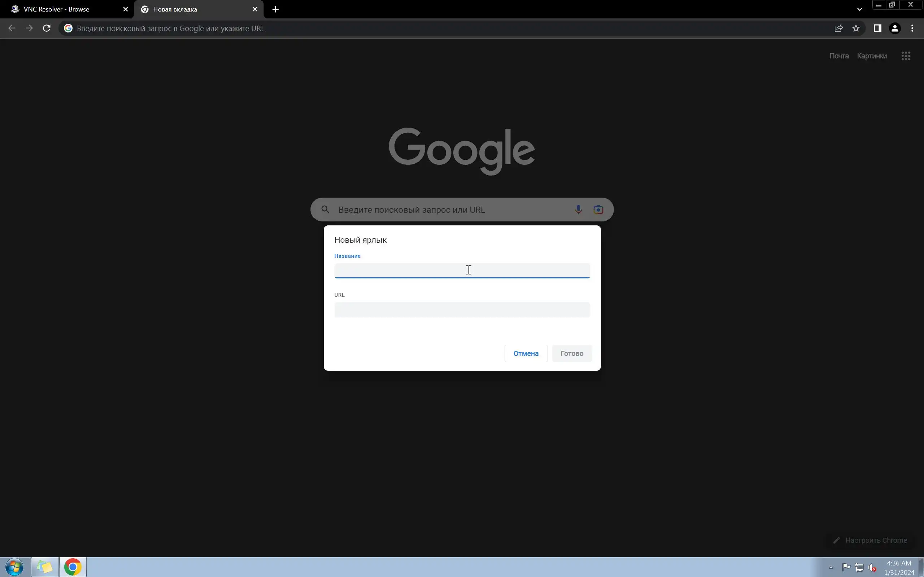Start voice search with microphone

coord(578,210)
